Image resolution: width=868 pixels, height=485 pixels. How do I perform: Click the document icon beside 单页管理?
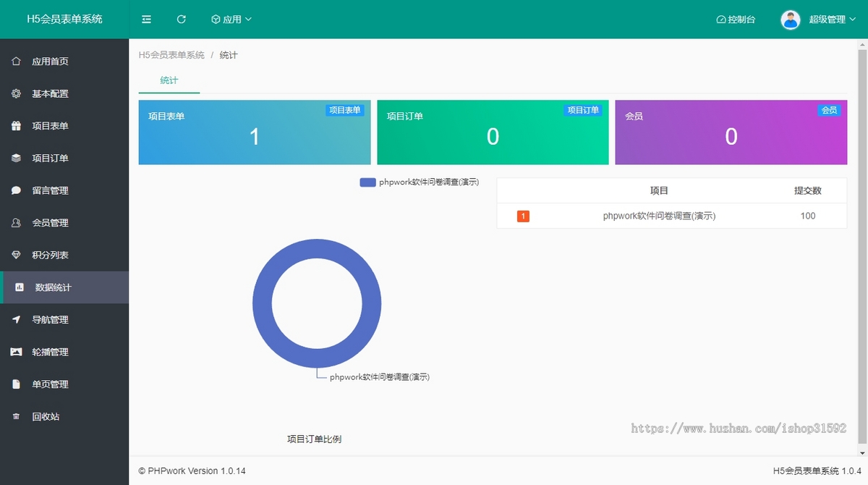pos(16,384)
